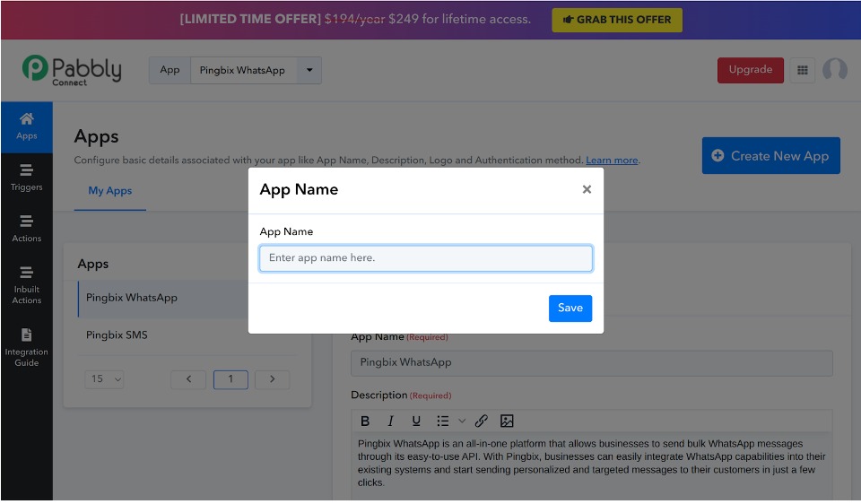The height and width of the screenshot is (504, 861).
Task: Insert a link in description editor
Action: 481,421
